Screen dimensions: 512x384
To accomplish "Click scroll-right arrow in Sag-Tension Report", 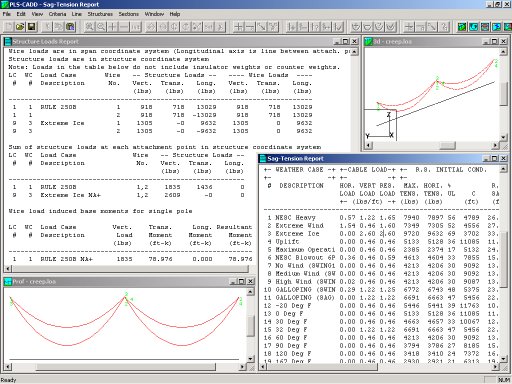I will pos(496,367).
